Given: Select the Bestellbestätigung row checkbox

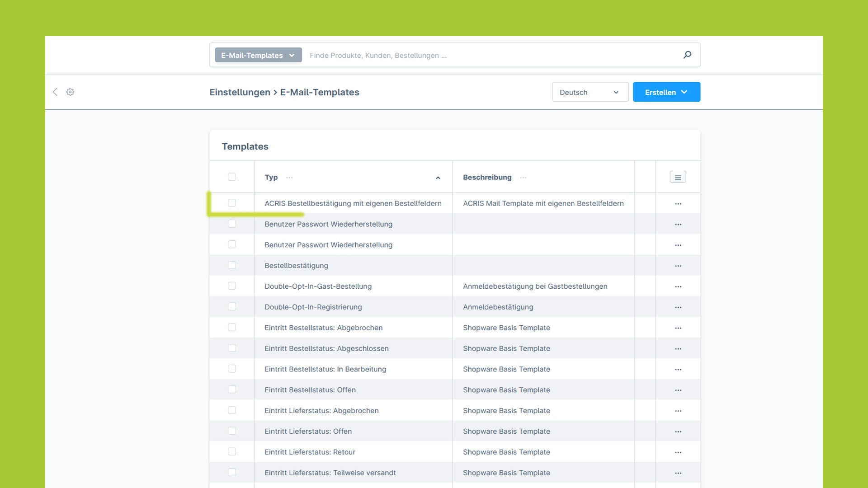Looking at the screenshot, I should (x=232, y=265).
